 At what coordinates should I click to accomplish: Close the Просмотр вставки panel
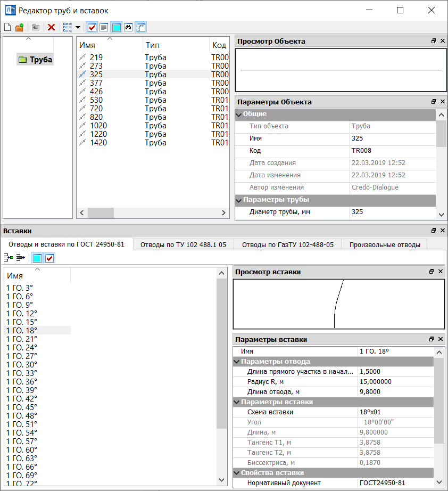point(441,272)
